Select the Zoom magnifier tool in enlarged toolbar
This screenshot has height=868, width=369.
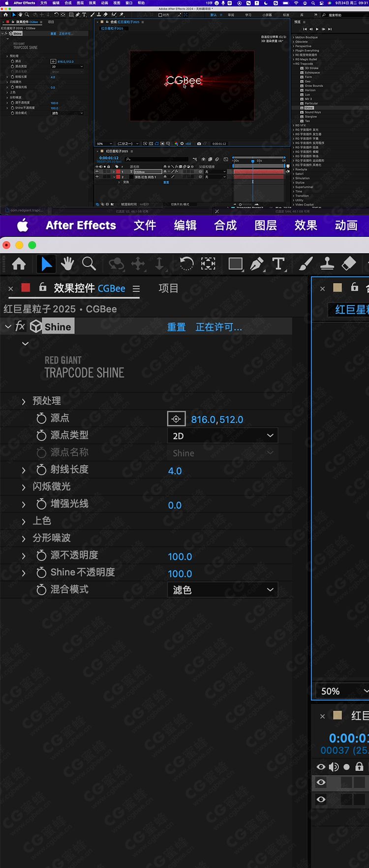pos(89,264)
